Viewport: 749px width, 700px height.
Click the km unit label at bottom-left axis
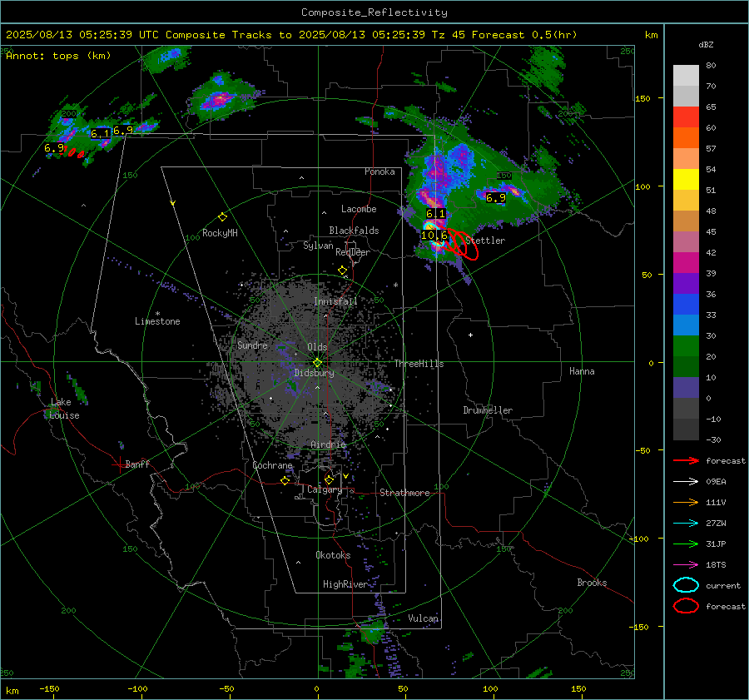pos(12,691)
